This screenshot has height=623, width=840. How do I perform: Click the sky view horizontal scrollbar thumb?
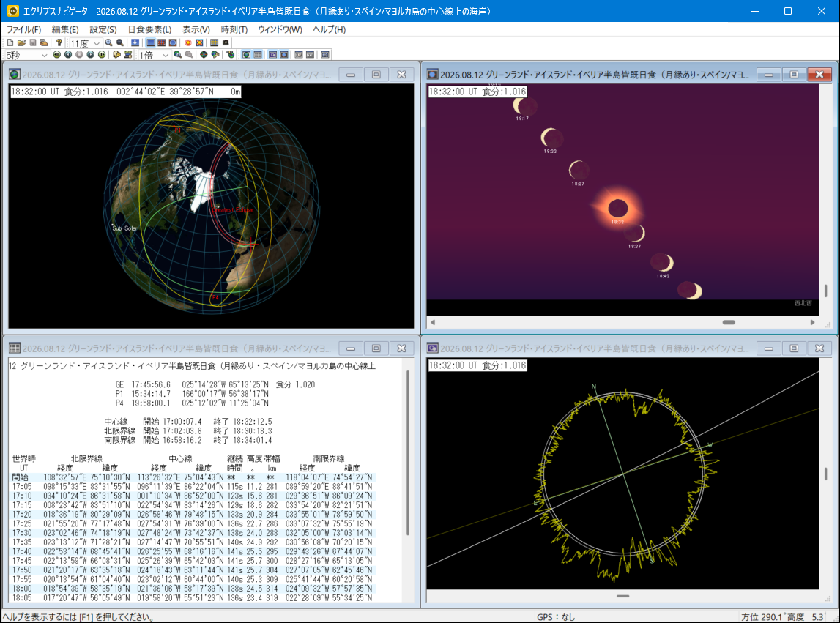728,322
